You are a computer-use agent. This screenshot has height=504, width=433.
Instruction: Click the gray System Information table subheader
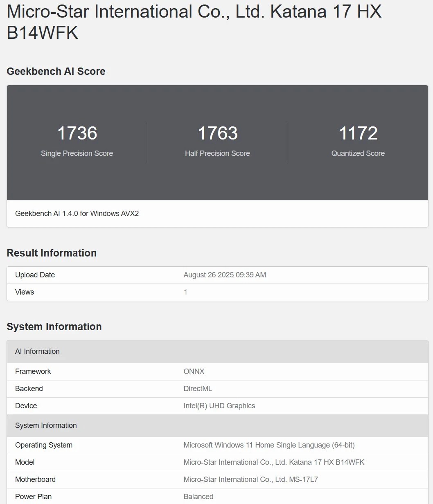click(217, 425)
